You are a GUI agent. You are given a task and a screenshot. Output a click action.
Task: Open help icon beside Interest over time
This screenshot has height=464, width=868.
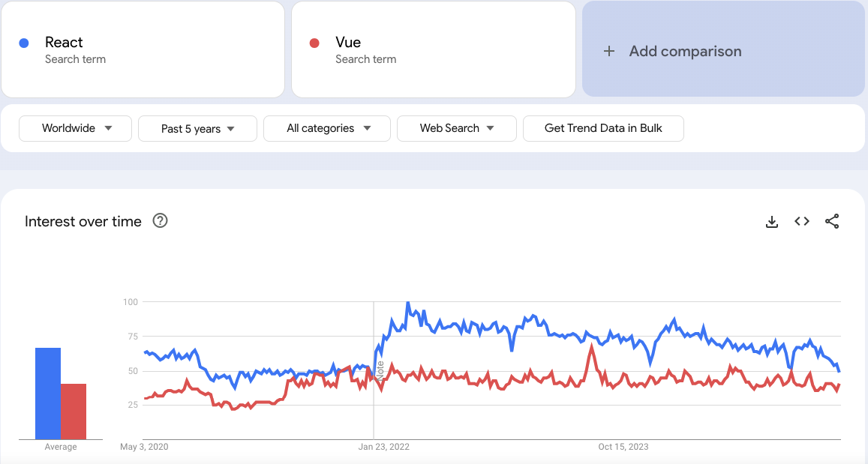click(160, 220)
